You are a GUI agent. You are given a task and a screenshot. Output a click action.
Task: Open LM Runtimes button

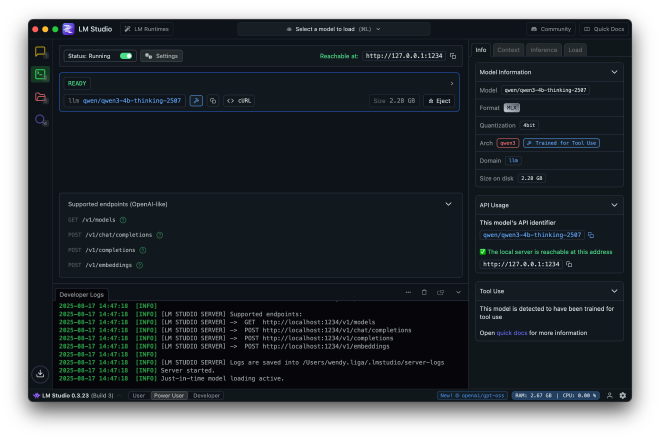pos(147,29)
